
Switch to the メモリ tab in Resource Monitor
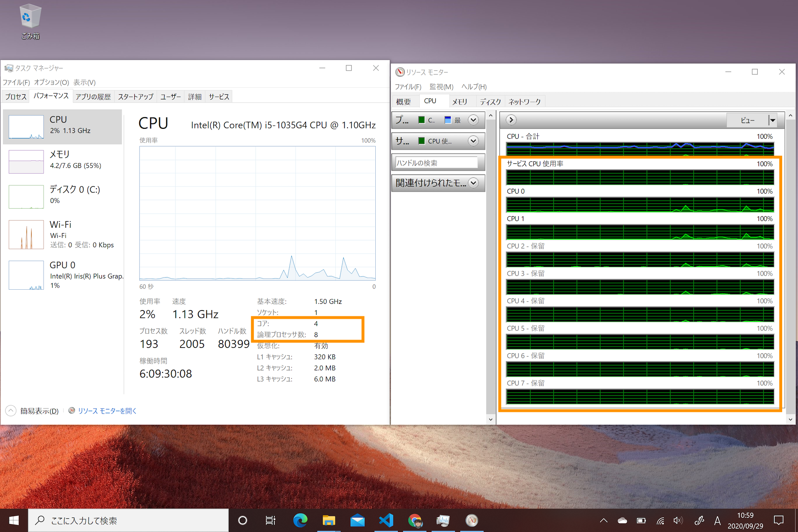(x=460, y=101)
